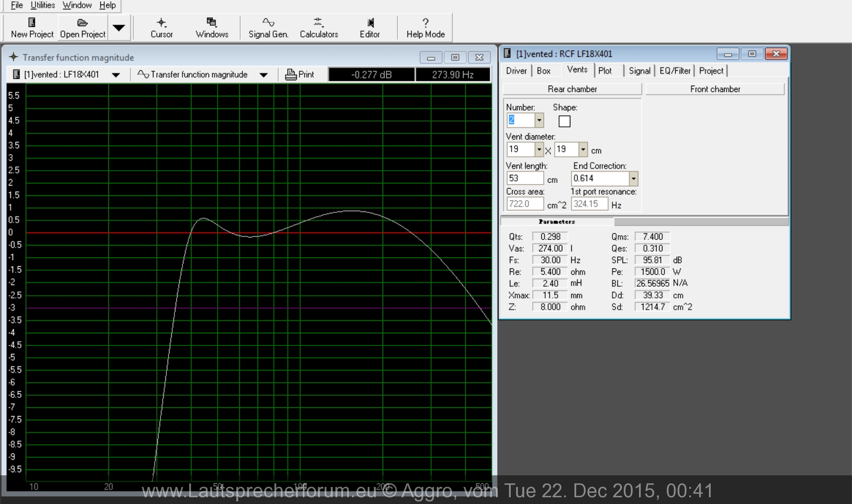Activate the Cursor tool
This screenshot has width=852, height=504.
point(161,28)
